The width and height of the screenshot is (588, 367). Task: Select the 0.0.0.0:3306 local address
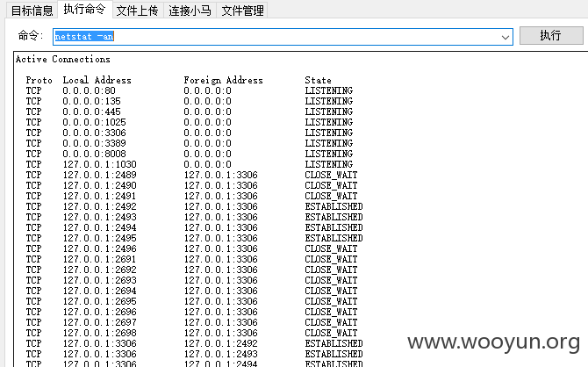pos(94,133)
